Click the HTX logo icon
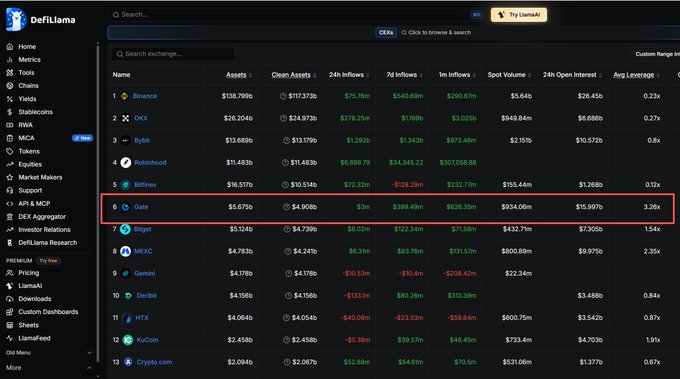 [x=127, y=318]
